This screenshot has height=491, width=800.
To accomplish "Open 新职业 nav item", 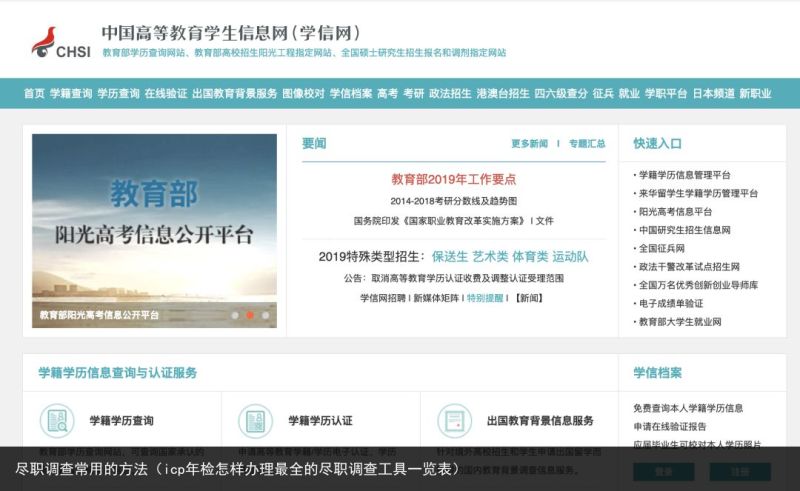I will pos(756,93).
